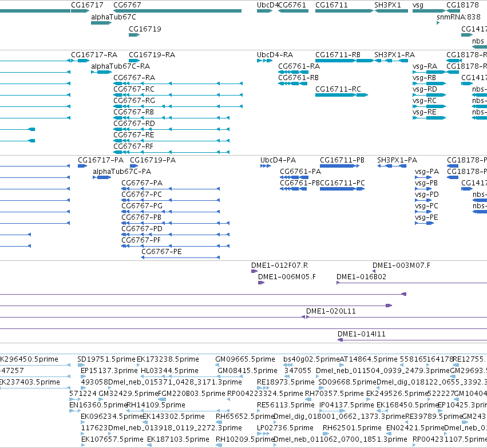Screen dimensions: 487x448
Task: Open the SH3PX1 gene label
Action: pyautogui.click(x=387, y=5)
